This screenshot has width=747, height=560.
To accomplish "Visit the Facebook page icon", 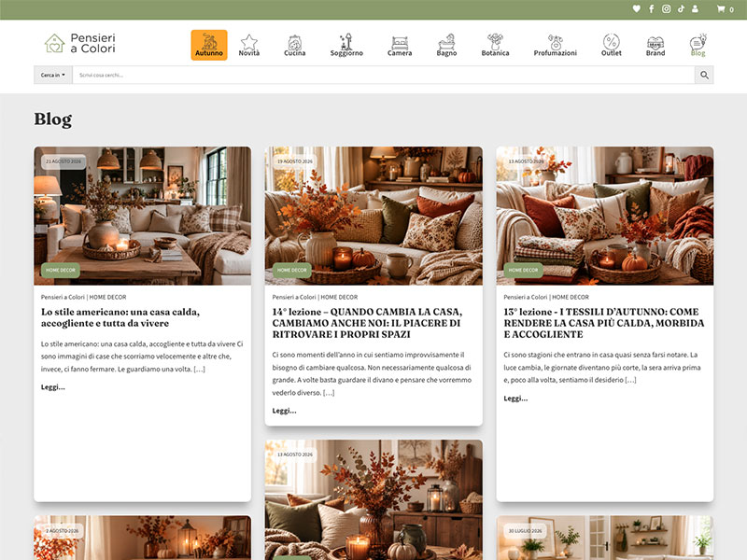I will tap(651, 8).
